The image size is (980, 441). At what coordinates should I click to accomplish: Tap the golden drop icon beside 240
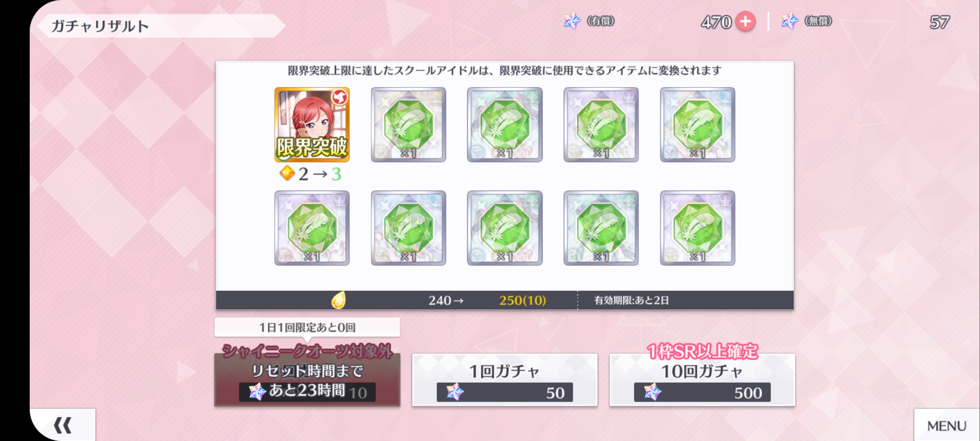(338, 300)
